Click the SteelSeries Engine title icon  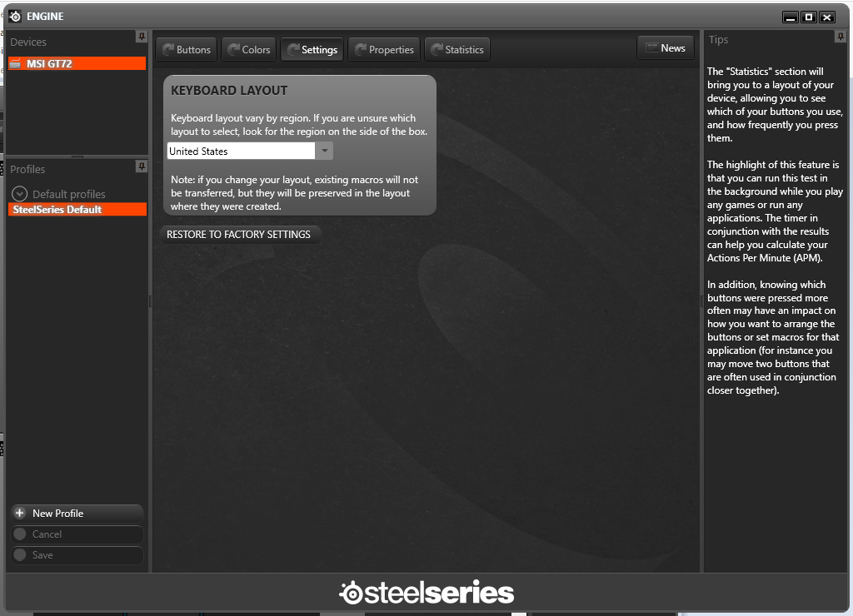click(15, 17)
